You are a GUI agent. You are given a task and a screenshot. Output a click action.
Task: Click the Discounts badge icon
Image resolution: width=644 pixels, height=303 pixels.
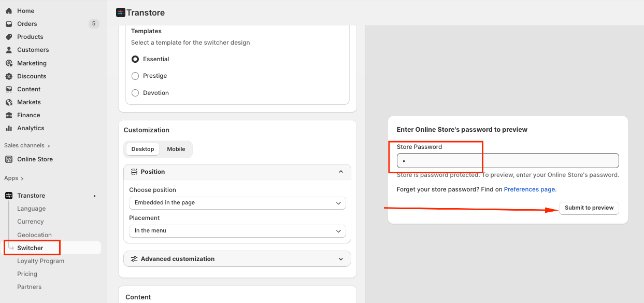click(9, 76)
